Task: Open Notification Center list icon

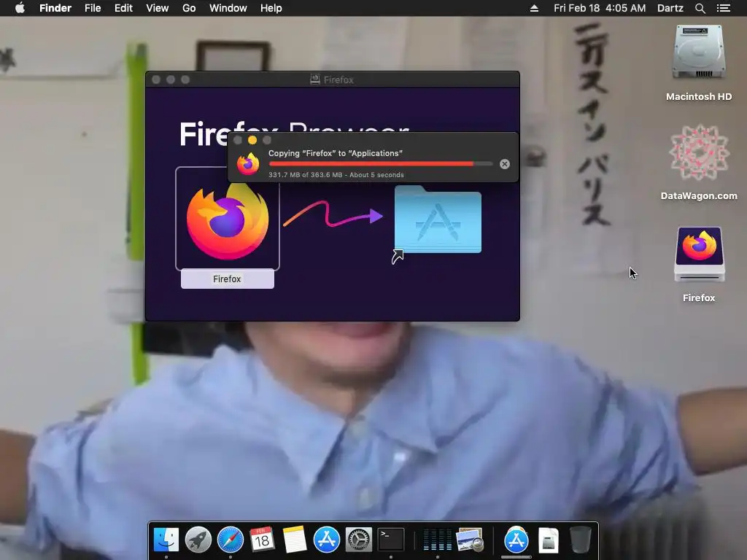Action: point(723,8)
